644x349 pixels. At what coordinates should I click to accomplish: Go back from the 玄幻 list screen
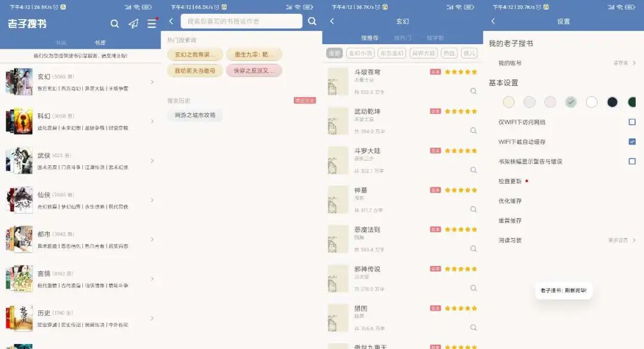(x=332, y=21)
